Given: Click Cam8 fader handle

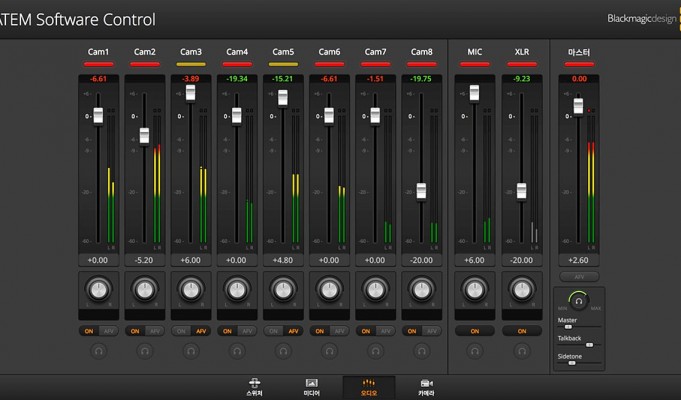Looking at the screenshot, I should coord(421,191).
